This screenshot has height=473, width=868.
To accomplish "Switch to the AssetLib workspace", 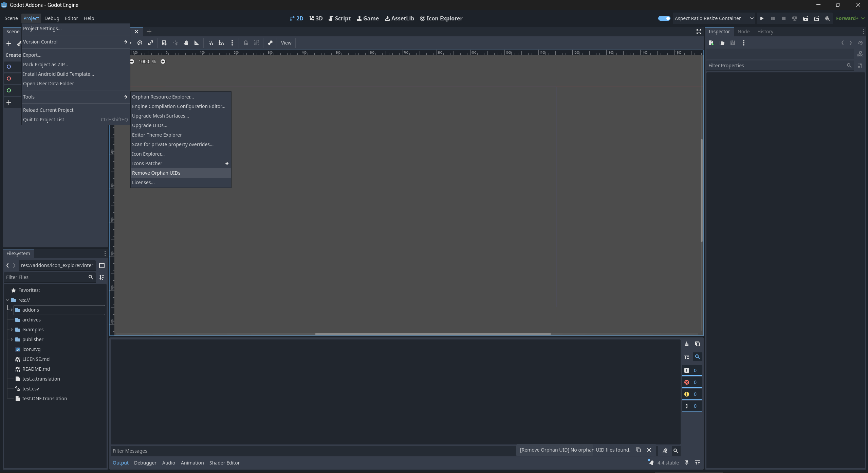I will (x=399, y=18).
